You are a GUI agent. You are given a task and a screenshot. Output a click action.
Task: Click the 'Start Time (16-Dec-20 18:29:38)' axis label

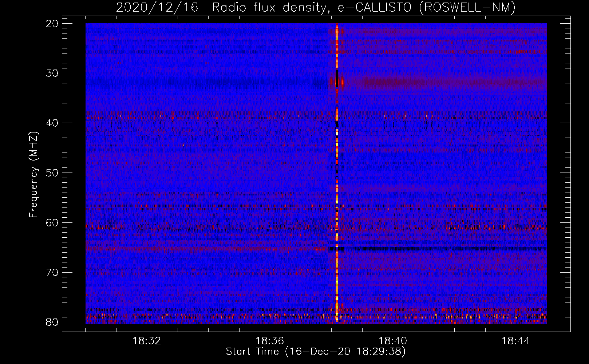(316, 352)
